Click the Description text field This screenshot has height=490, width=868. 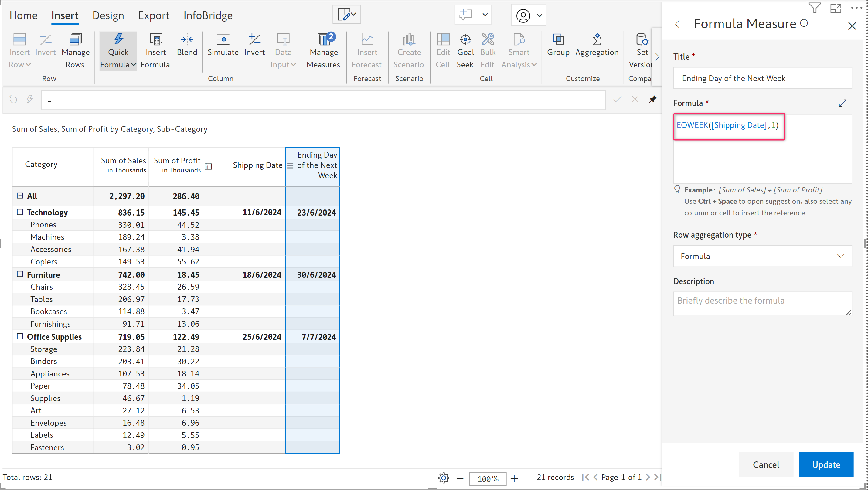(x=762, y=304)
